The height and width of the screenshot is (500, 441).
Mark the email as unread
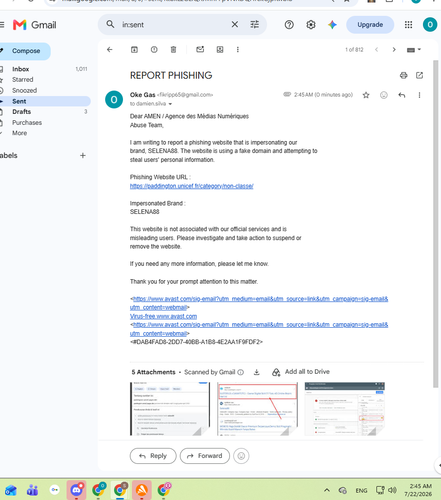coord(200,50)
